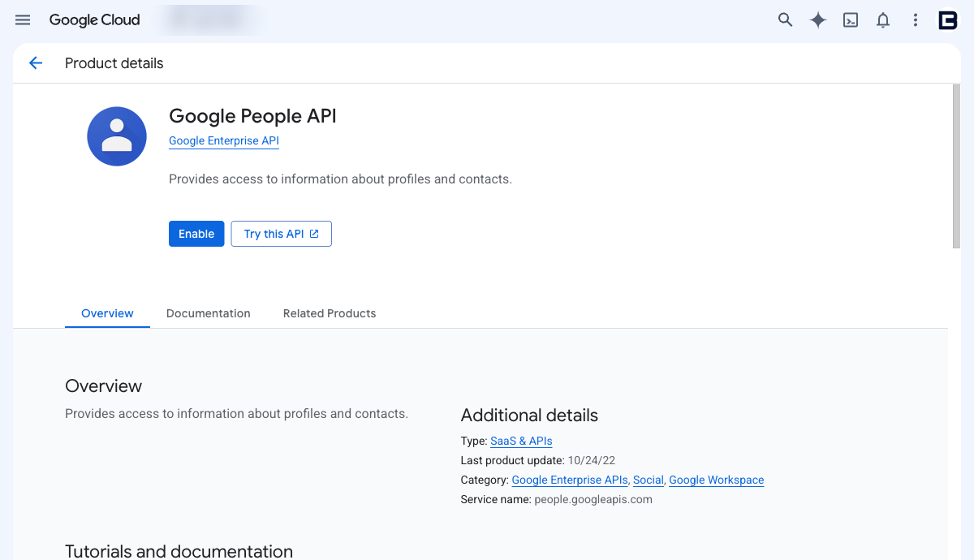Open the search magnifier icon
Screen dimensions: 974x560
click(785, 20)
